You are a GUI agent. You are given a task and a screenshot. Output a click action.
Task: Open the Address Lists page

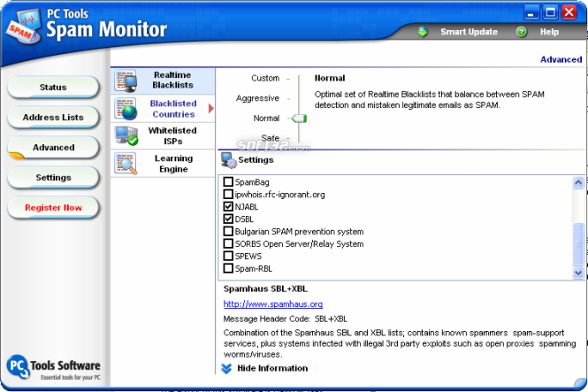coord(53,118)
